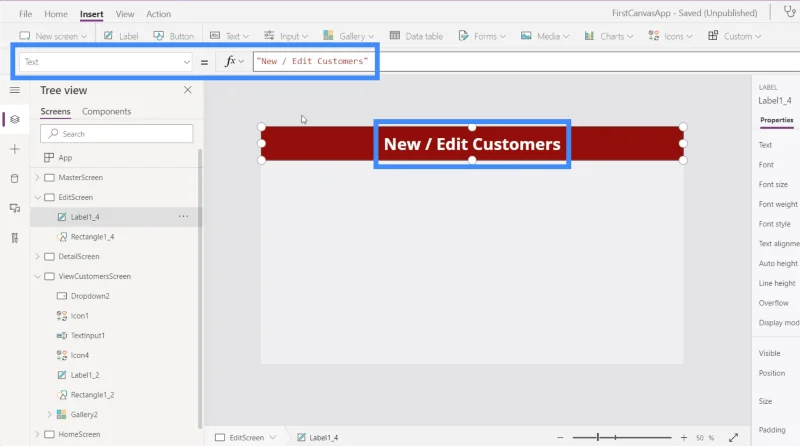Click the Tree view vertical scrollbar
Image resolution: width=800 pixels, height=446 pixels.
coord(200,289)
